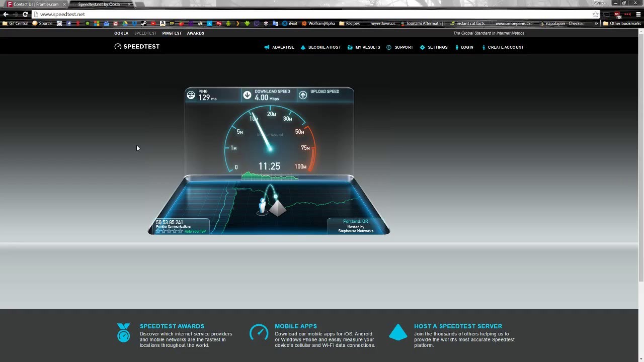Select SPEEDTEST in the top navigation

(x=145, y=33)
